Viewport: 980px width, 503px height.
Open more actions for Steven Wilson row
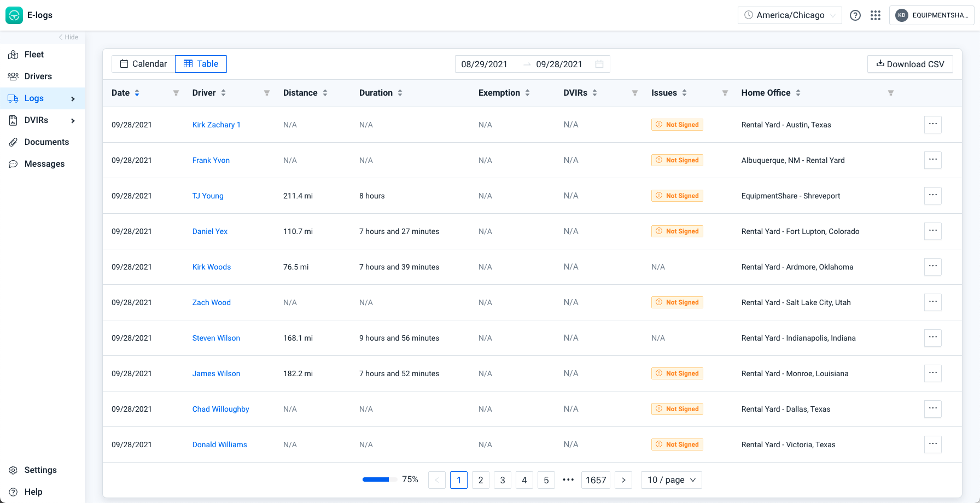pyautogui.click(x=933, y=338)
